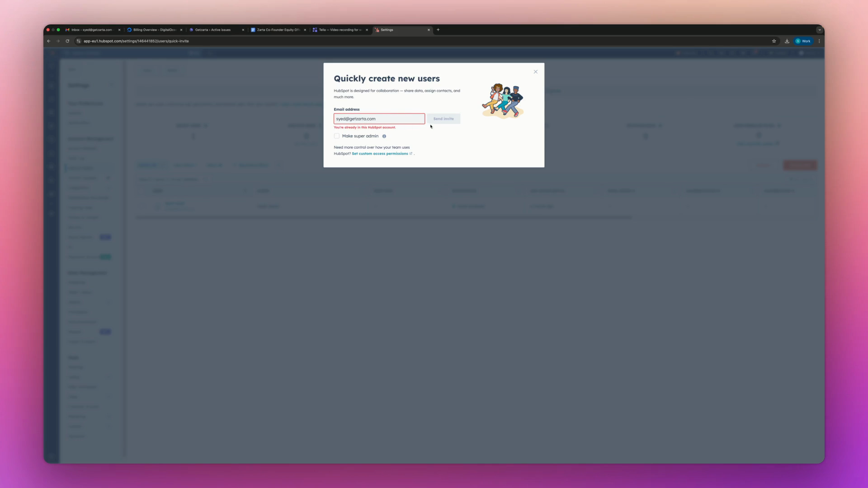
Task: Open the Chrome three-dot menu
Action: click(x=819, y=41)
